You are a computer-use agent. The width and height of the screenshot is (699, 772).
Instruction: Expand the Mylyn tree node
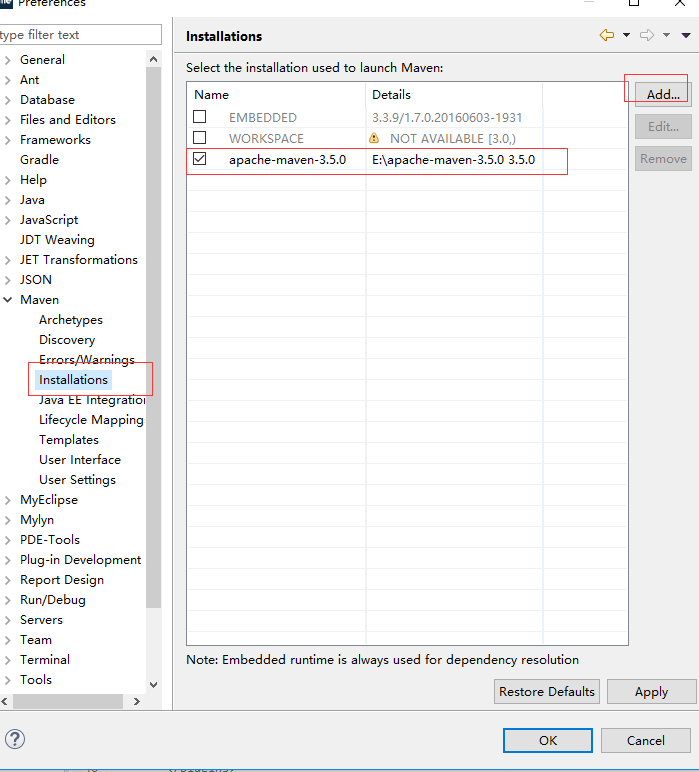(x=7, y=520)
